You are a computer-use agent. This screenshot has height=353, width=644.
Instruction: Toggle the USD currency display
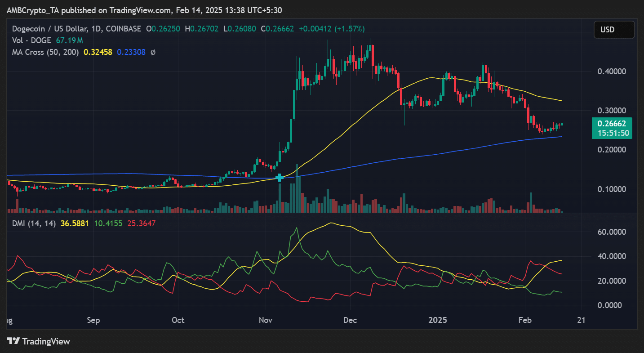pos(614,29)
